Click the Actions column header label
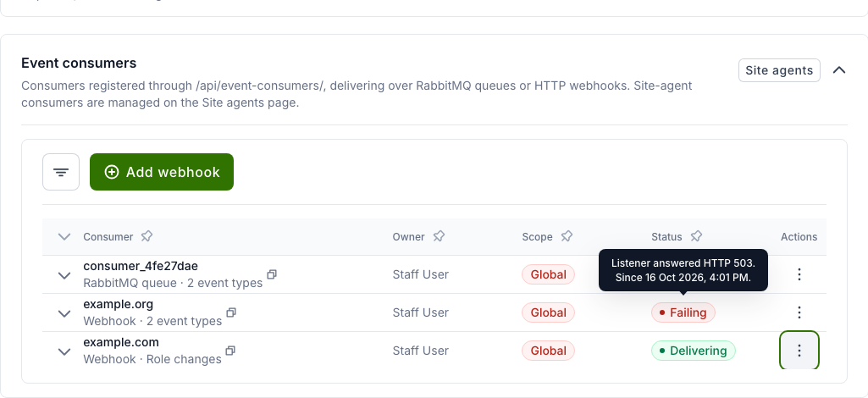This screenshot has width=868, height=398. point(799,237)
